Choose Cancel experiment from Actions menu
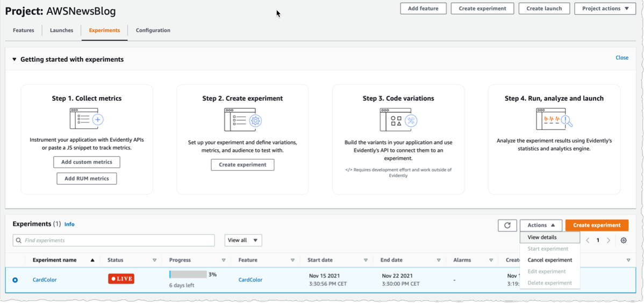Image resolution: width=644 pixels, height=303 pixels. [x=550, y=260]
